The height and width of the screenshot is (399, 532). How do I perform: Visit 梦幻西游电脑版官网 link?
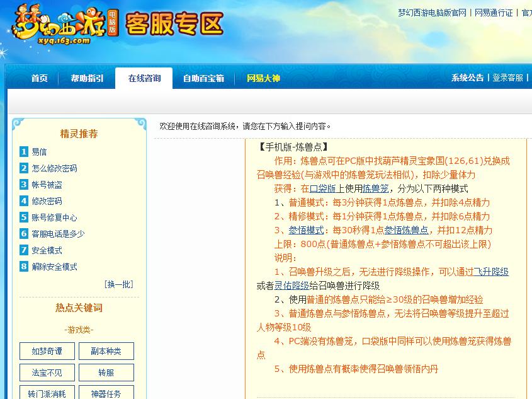432,13
